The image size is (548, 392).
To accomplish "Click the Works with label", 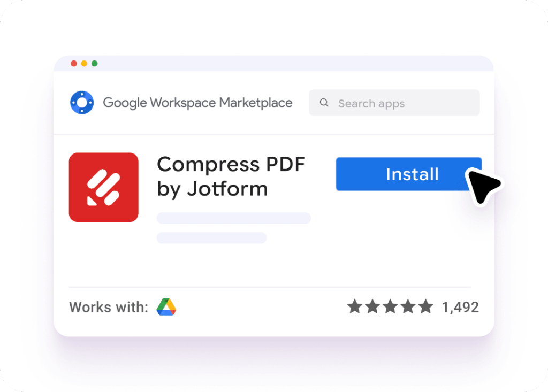I will (109, 308).
